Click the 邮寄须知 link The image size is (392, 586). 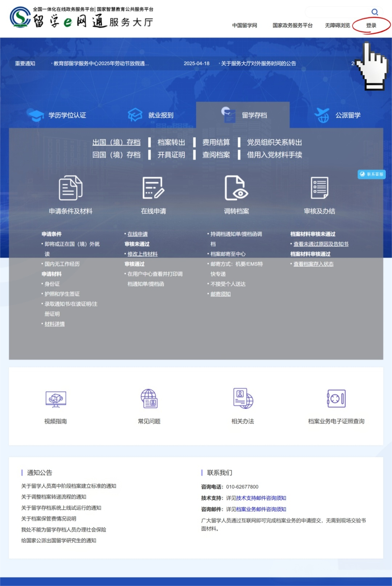pos(221,294)
